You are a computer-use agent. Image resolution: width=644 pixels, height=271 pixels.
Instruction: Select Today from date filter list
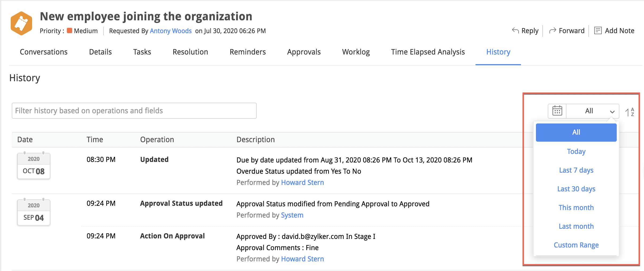(x=576, y=152)
